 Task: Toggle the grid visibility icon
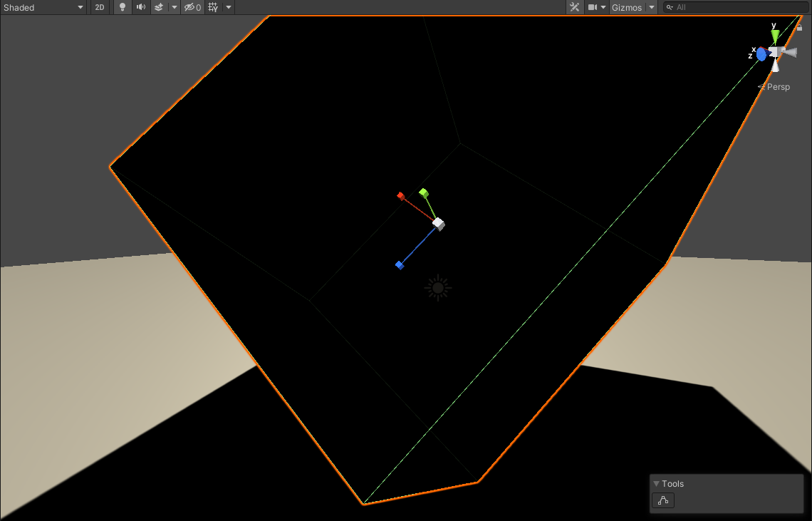point(214,7)
